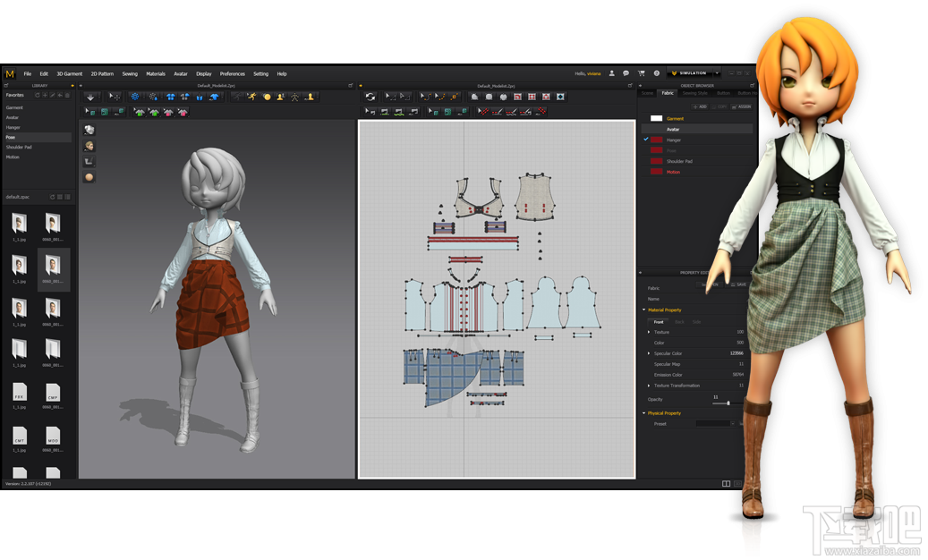928x560 pixels.
Task: Switch material side to Front
Action: (659, 322)
